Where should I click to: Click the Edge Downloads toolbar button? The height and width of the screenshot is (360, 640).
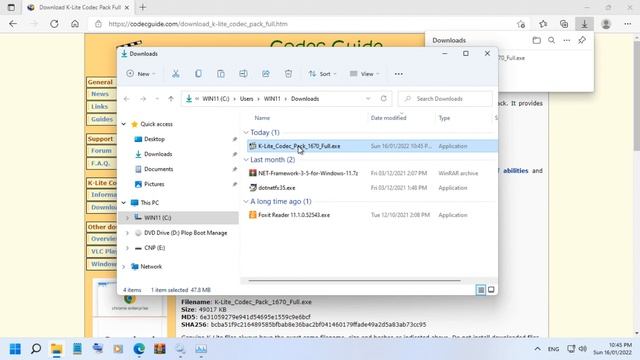[584, 24]
